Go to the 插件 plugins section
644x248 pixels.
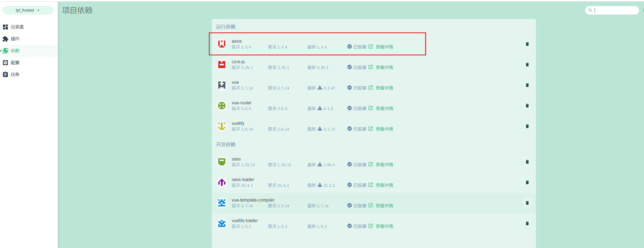click(15, 39)
